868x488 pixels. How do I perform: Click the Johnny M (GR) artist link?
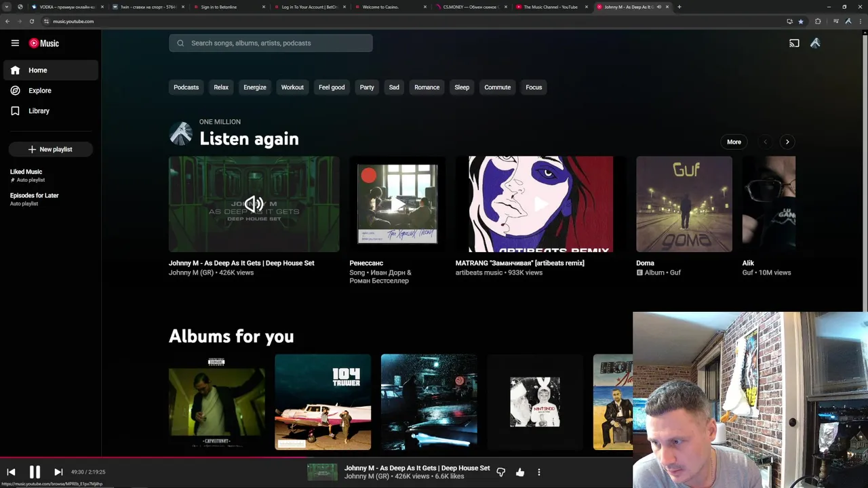(x=191, y=272)
